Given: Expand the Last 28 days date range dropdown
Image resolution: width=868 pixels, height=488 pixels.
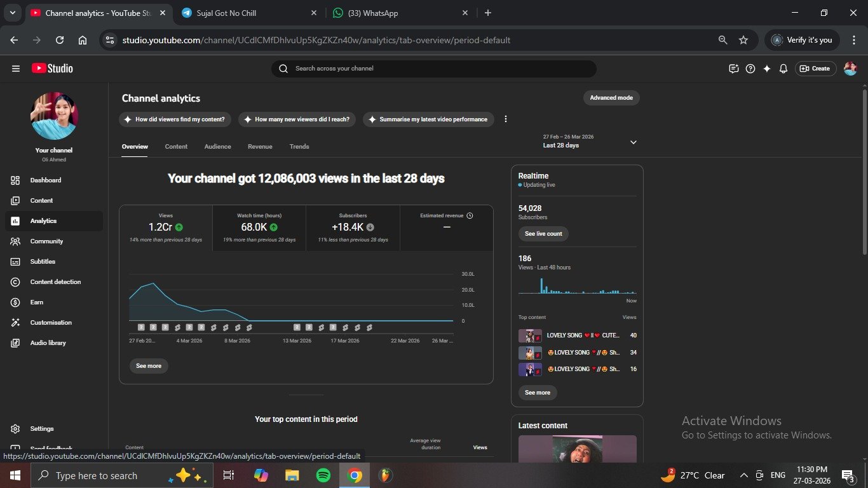Looking at the screenshot, I should point(633,142).
